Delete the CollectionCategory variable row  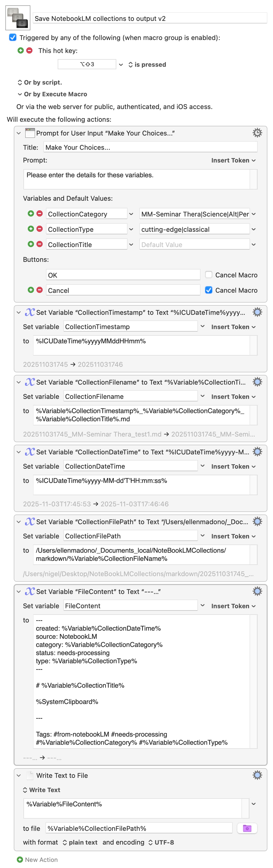click(x=40, y=214)
